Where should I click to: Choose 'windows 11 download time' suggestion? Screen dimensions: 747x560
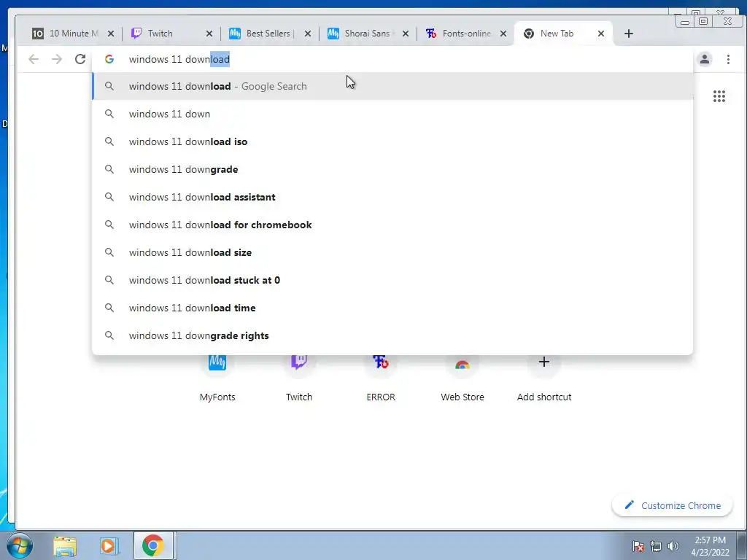(392, 308)
